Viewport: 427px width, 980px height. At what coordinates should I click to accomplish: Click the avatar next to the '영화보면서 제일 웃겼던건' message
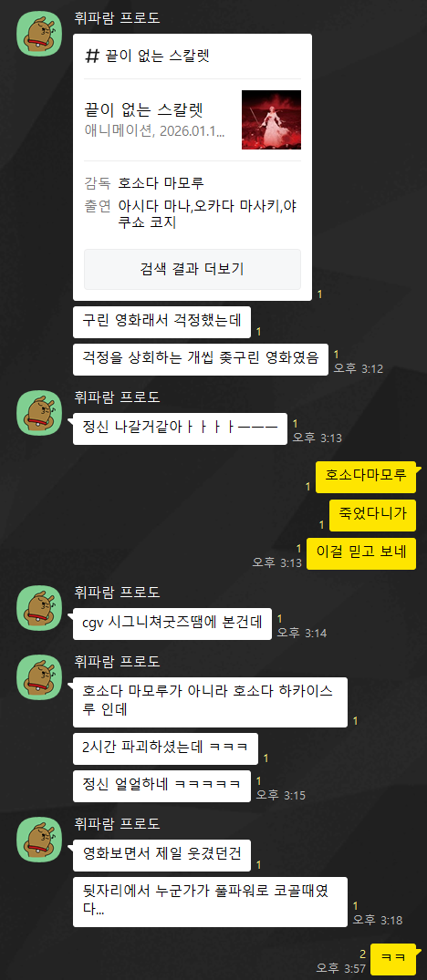tap(39, 840)
